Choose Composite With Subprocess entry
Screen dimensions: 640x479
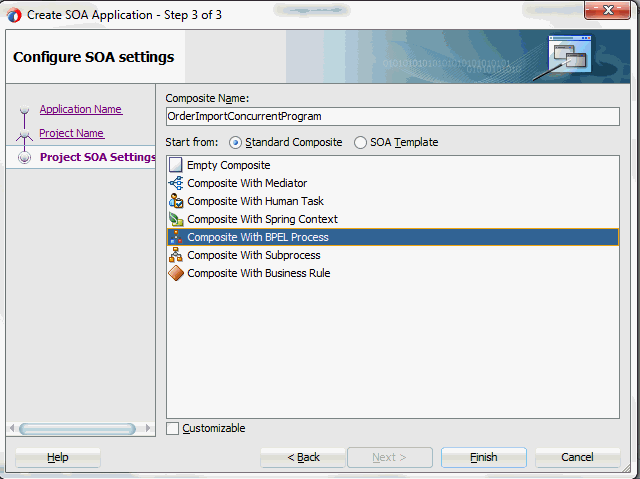point(393,255)
